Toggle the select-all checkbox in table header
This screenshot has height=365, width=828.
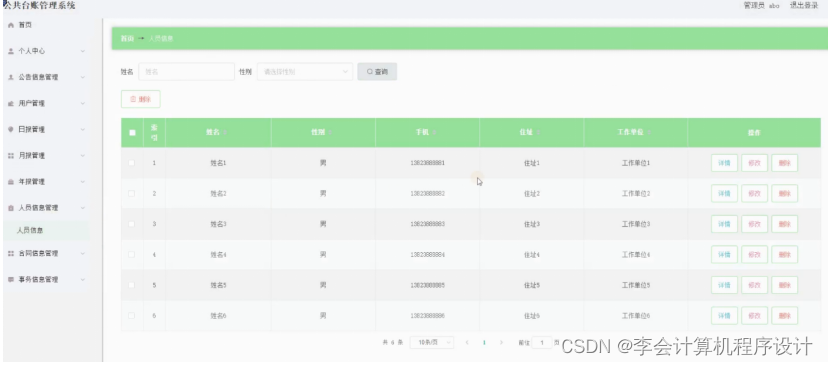[132, 133]
